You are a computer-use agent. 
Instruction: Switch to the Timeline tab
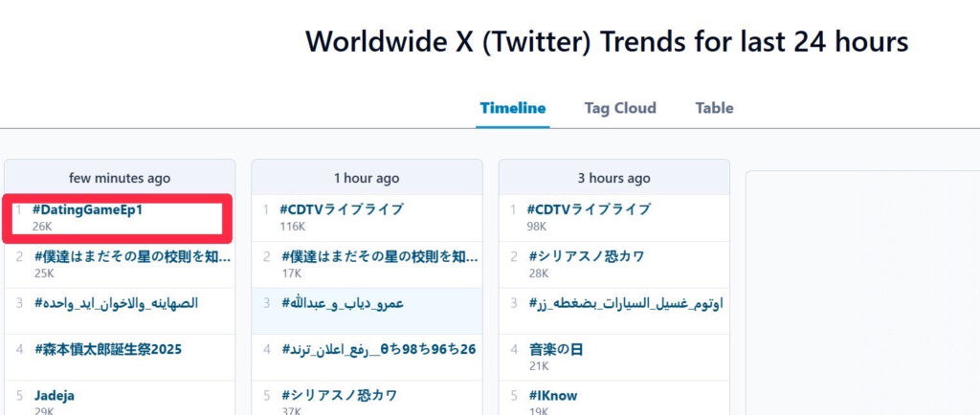(x=512, y=108)
